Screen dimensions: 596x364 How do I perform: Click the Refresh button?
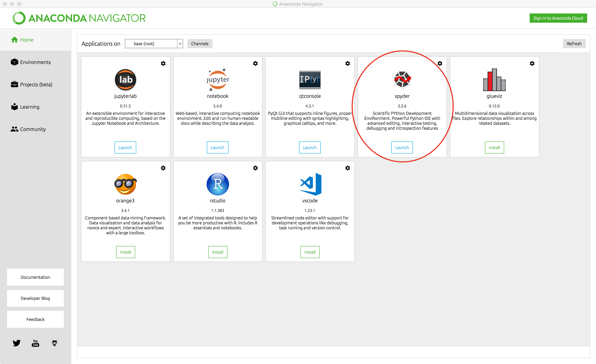574,44
